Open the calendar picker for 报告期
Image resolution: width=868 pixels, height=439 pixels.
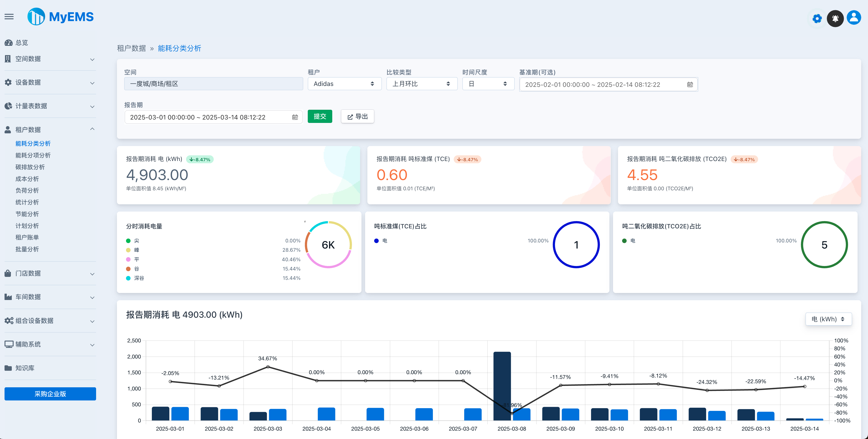pyautogui.click(x=295, y=117)
